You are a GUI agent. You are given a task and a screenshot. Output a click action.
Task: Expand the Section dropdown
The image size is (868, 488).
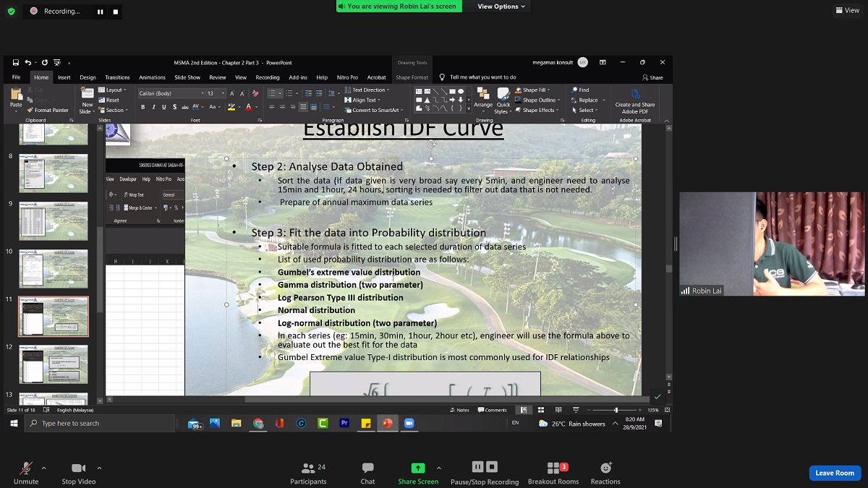(114, 111)
